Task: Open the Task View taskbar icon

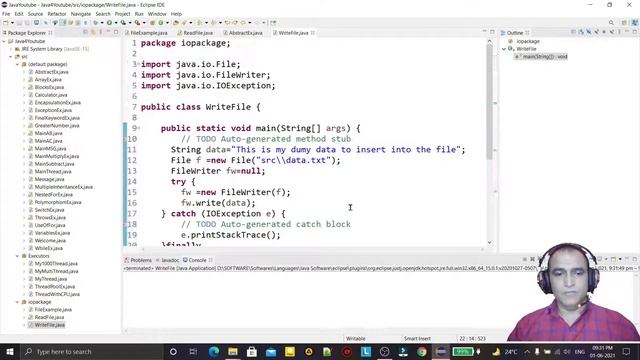Action: pos(193,351)
